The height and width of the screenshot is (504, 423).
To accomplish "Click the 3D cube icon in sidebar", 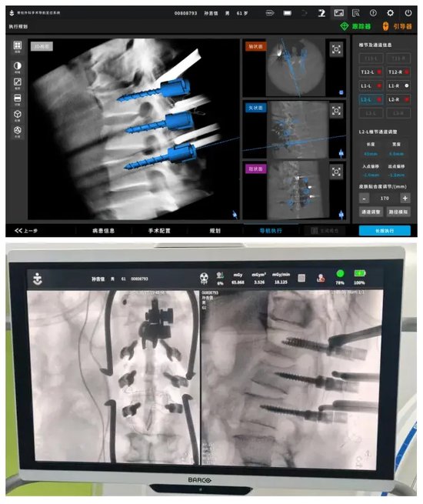I will pos(18,114).
